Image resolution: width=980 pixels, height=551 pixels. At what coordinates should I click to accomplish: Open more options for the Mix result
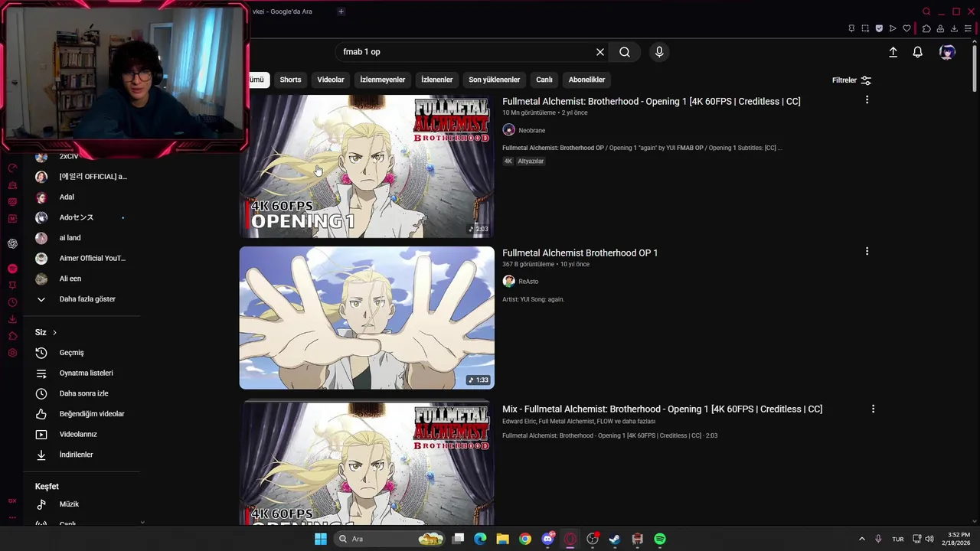pyautogui.click(x=873, y=409)
